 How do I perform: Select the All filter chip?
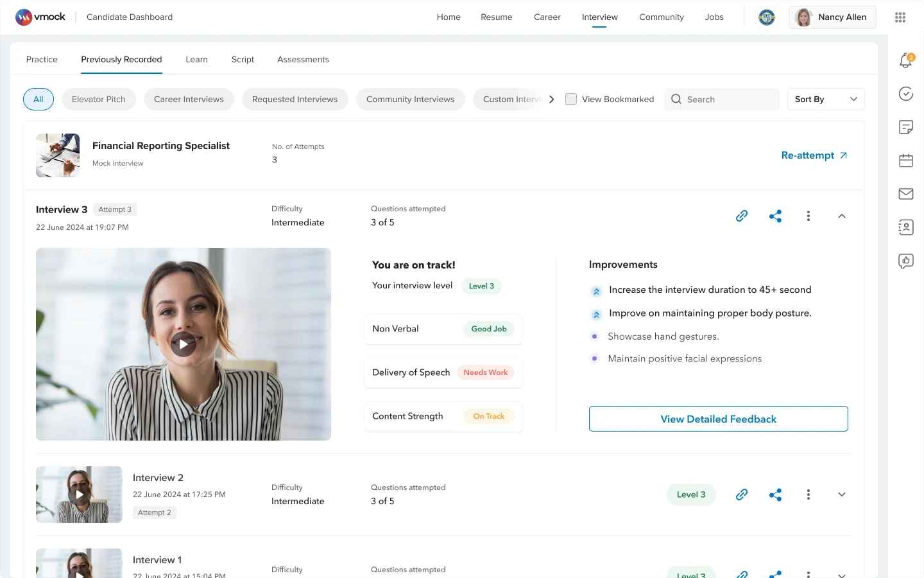tap(38, 99)
